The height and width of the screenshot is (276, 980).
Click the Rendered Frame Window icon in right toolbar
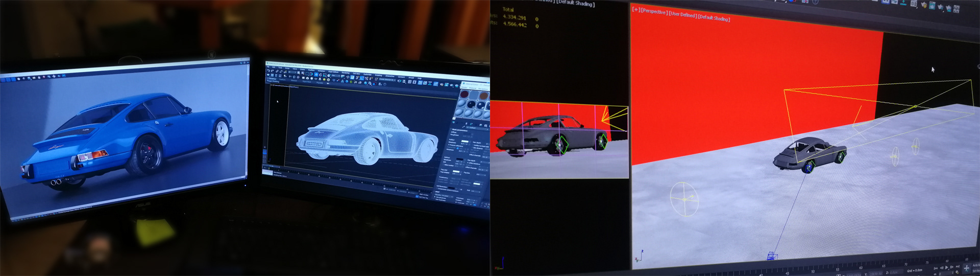[x=932, y=6]
